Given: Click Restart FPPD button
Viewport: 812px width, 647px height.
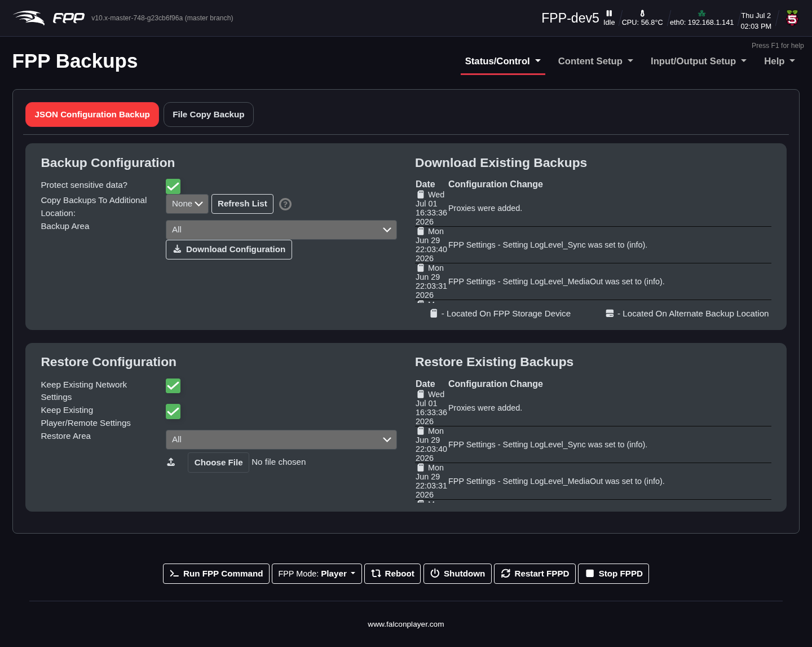Looking at the screenshot, I should click(535, 574).
